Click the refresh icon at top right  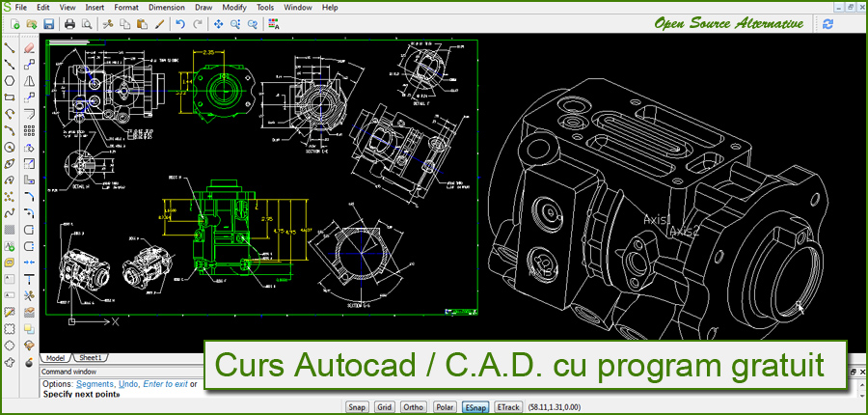click(827, 23)
